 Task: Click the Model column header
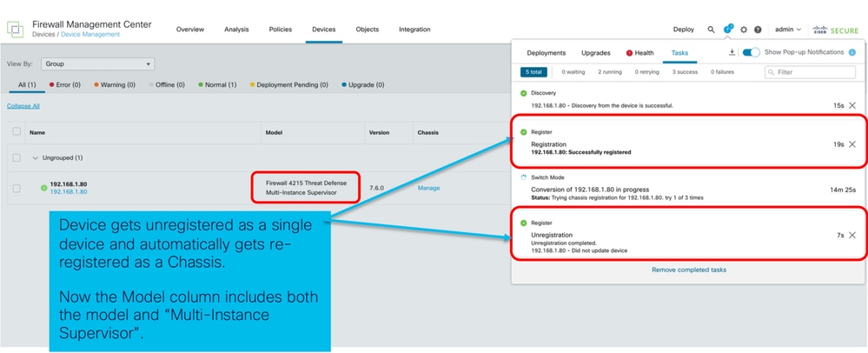point(274,133)
